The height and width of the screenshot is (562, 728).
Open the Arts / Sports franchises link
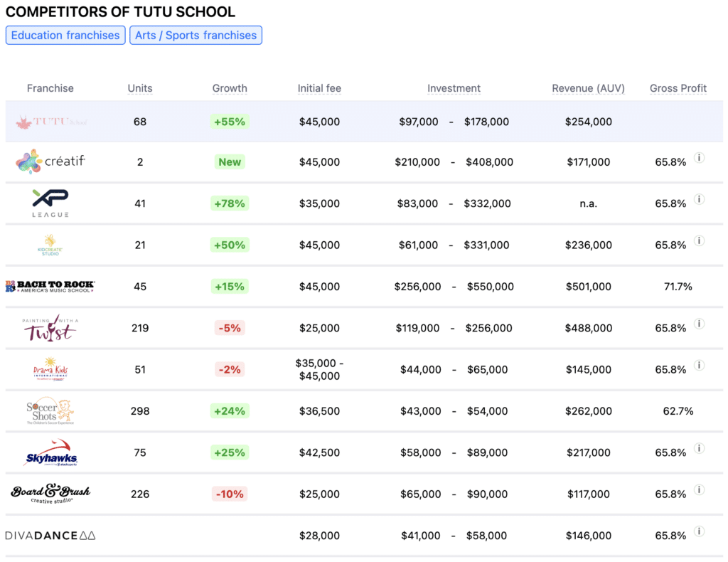(196, 36)
